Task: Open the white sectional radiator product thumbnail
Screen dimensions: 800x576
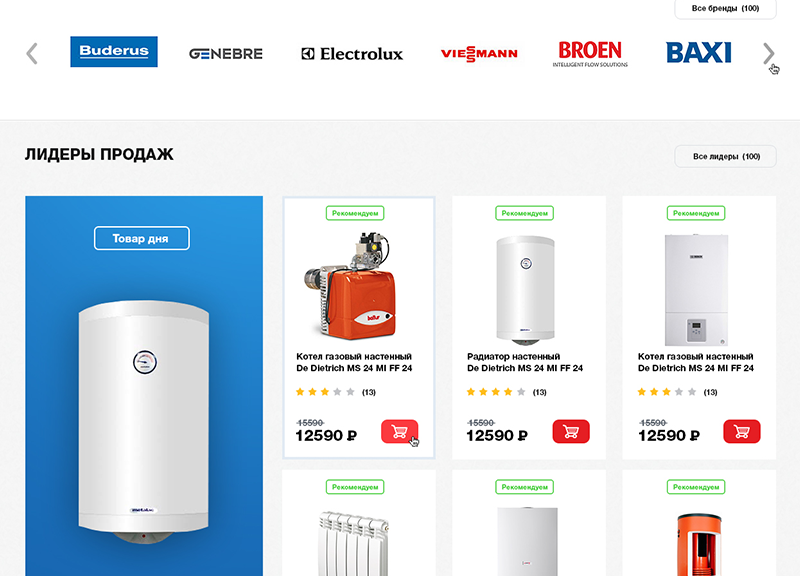Action: coord(354,543)
